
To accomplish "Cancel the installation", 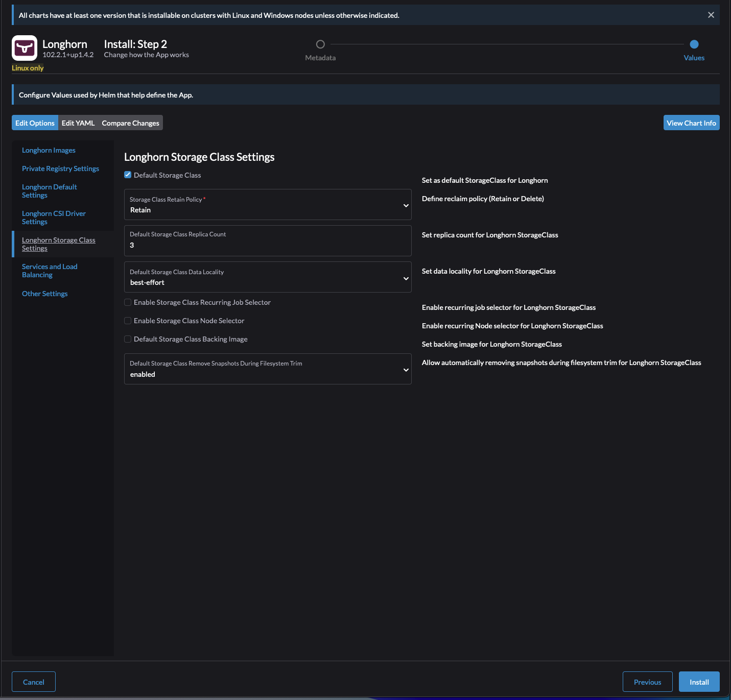I will click(x=33, y=682).
